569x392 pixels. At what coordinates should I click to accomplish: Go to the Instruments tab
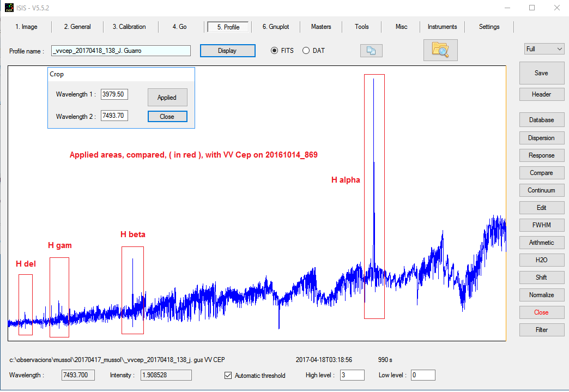pyautogui.click(x=442, y=27)
